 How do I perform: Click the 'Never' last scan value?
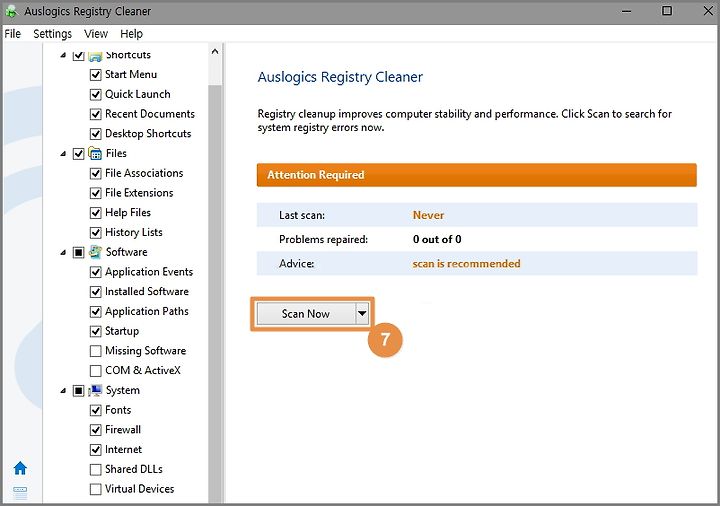(428, 215)
